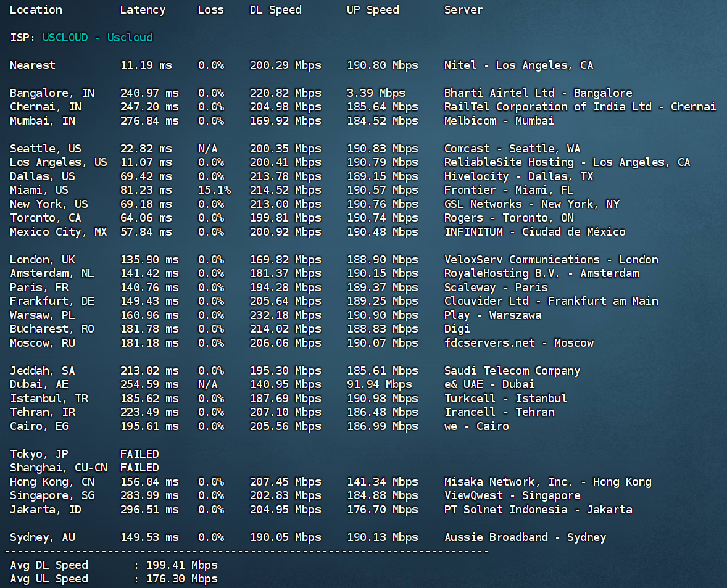Select Frankfurt, DE location
The width and height of the screenshot is (727, 588).
[52, 302]
